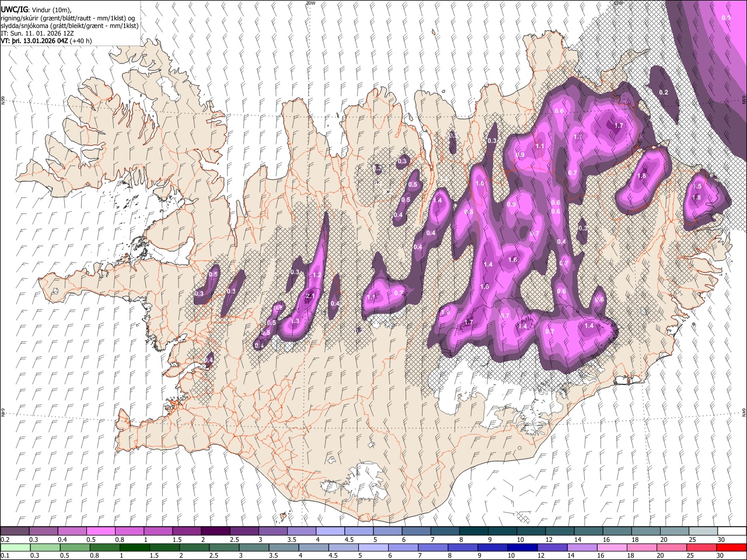Click the "2.1" precipitation value on the map
747x560 pixels.
tap(310, 297)
